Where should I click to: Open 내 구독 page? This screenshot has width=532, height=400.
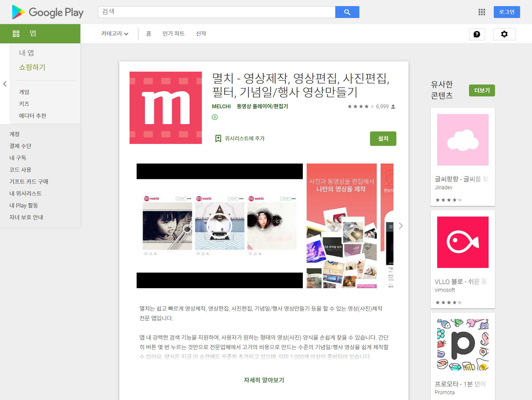pos(18,158)
